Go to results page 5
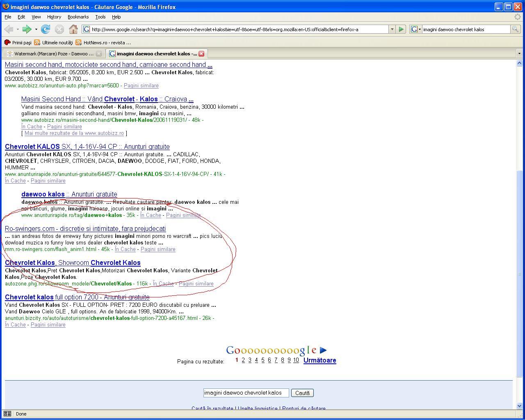This screenshot has height=420, width=525. pyautogui.click(x=263, y=360)
